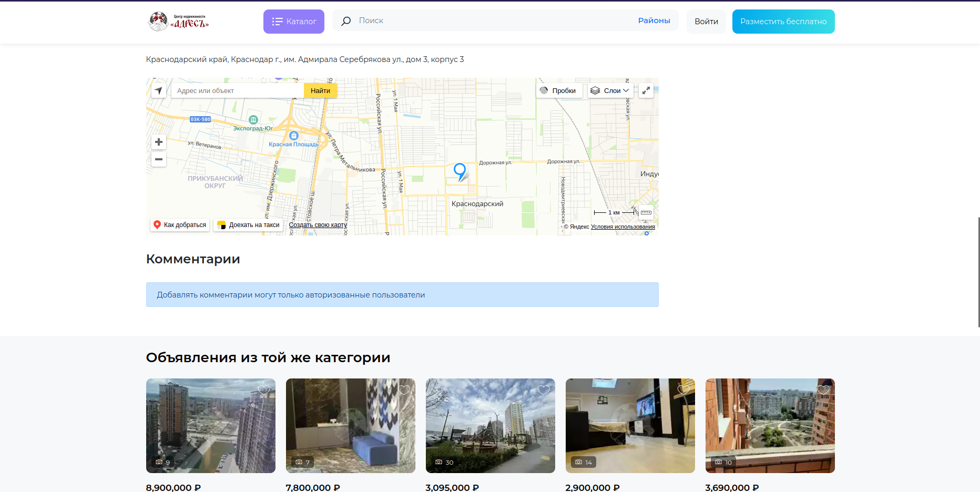
Task: Click the Адресъ agency logo
Action: pos(179,22)
